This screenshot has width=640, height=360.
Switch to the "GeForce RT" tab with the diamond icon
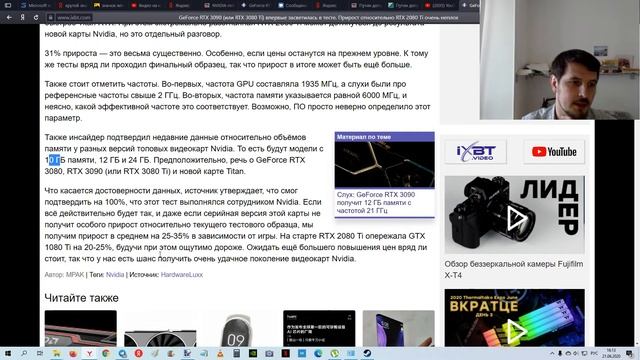click(256, 5)
